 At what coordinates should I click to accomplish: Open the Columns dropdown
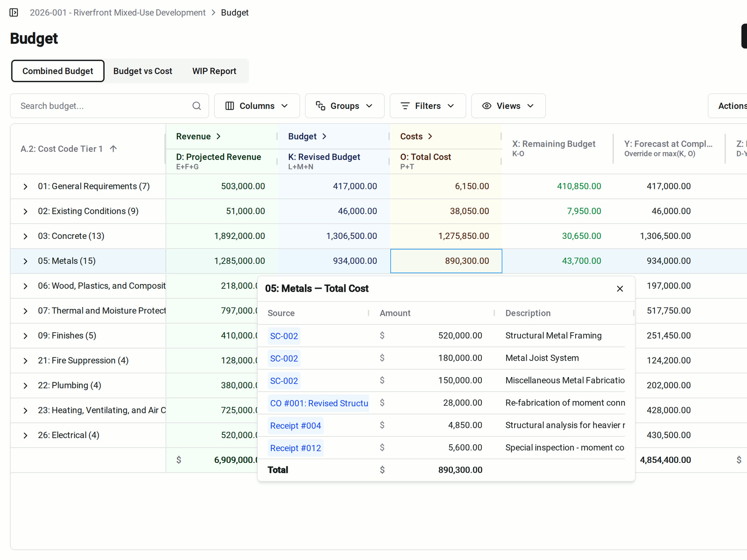pos(257,106)
